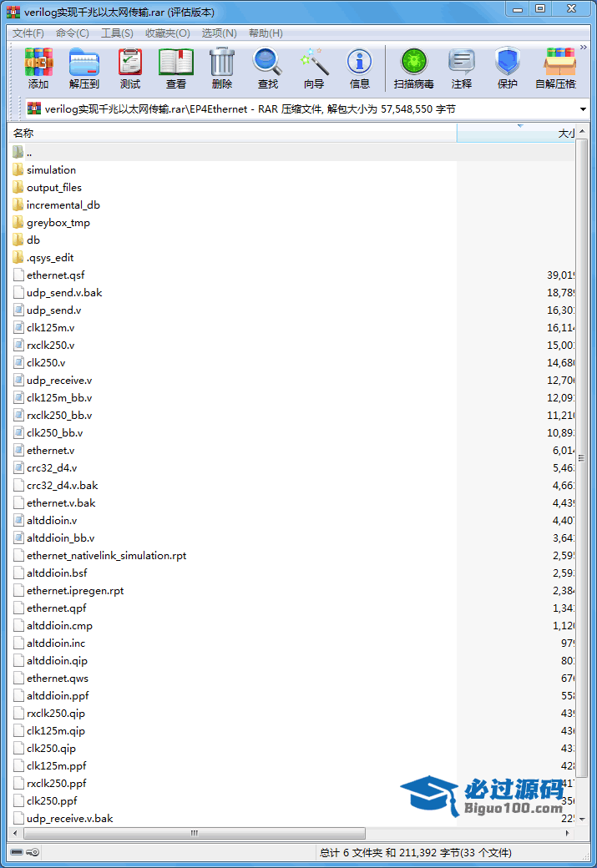Open the Comment (注释) tool
The width and height of the screenshot is (597, 868).
tap(462, 68)
